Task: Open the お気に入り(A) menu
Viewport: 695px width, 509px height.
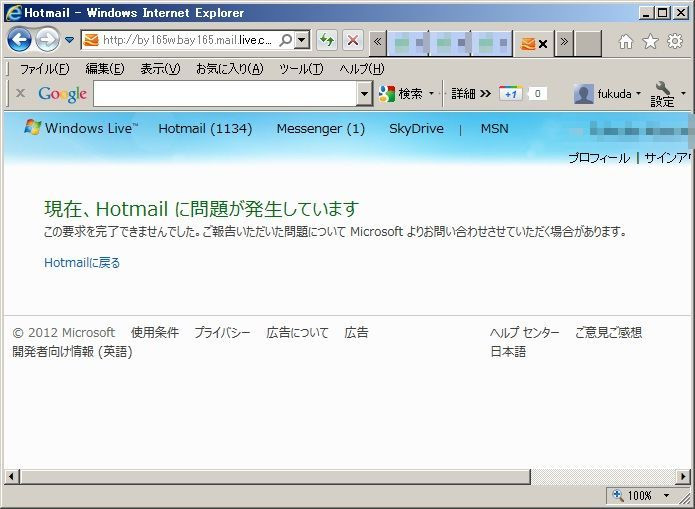Action: click(230, 69)
